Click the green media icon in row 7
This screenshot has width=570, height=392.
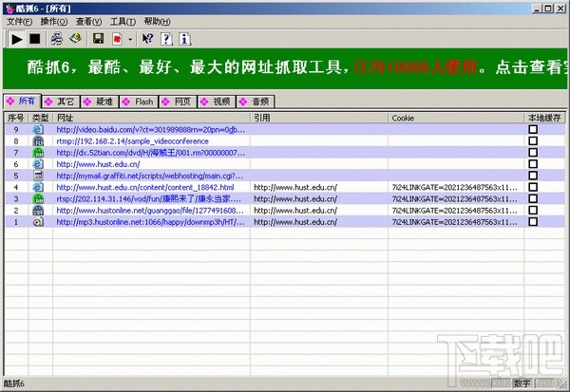[38, 153]
